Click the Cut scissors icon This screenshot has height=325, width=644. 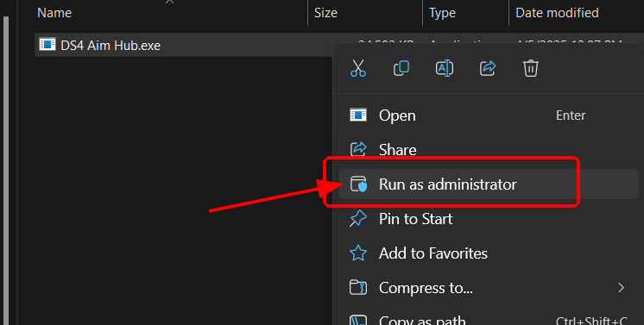click(358, 68)
